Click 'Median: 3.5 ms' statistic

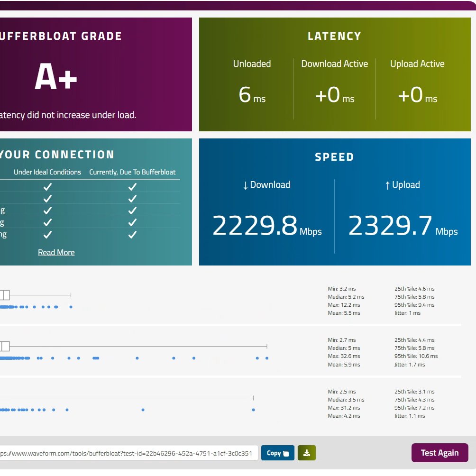click(x=346, y=400)
